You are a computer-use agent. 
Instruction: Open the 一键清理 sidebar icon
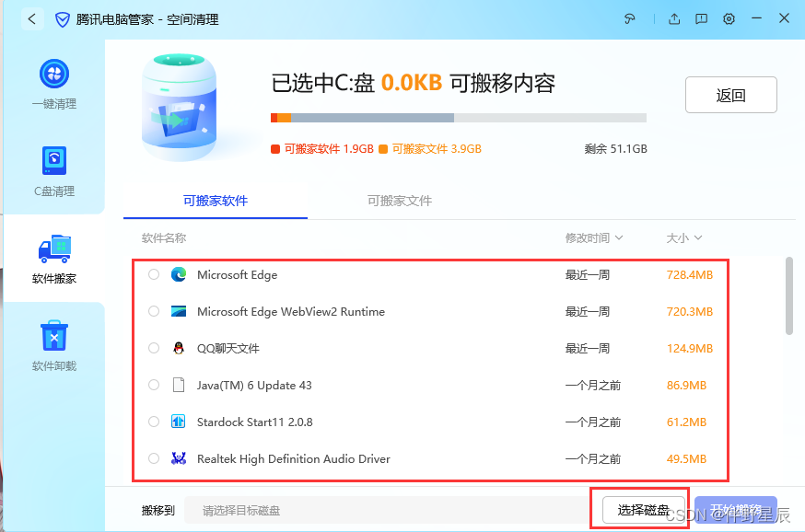54,74
